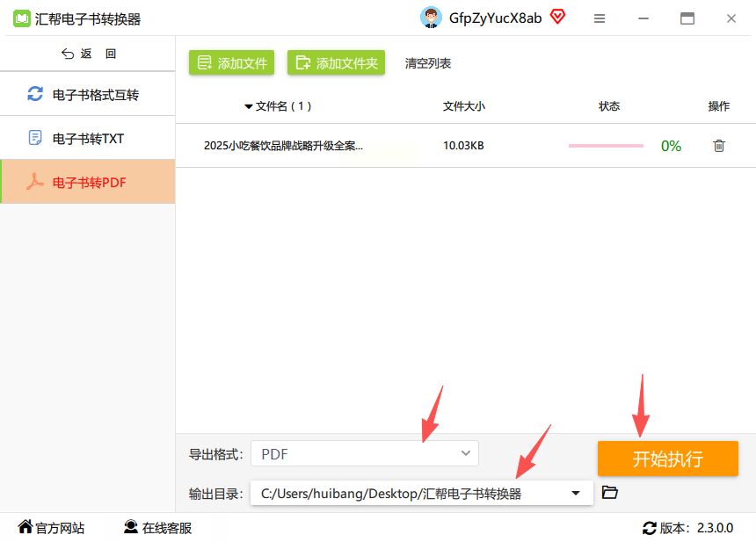Viewport: 756px width, 542px height.
Task: Expand the export format PDF dropdown
Action: click(365, 453)
